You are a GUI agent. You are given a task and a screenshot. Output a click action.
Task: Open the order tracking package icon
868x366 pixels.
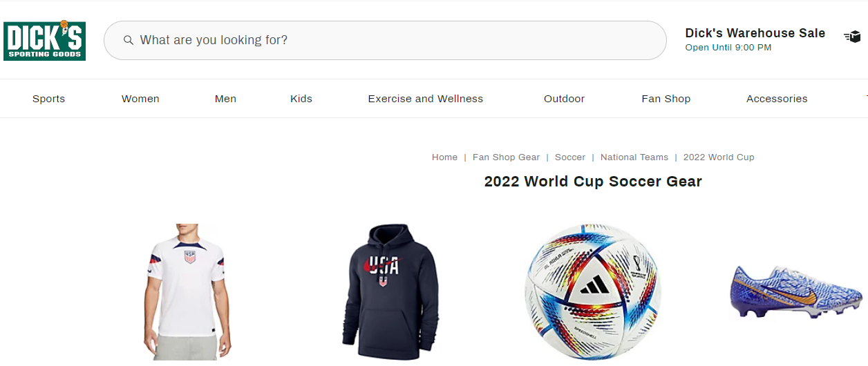(x=852, y=37)
